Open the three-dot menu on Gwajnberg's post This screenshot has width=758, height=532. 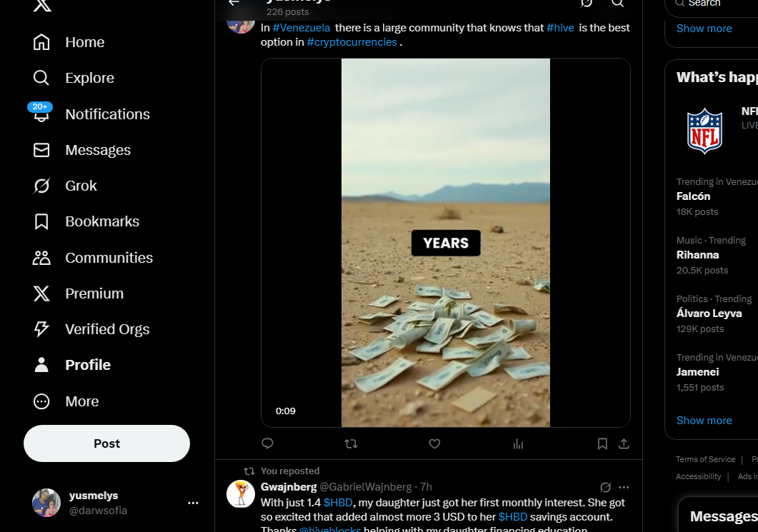(624, 487)
